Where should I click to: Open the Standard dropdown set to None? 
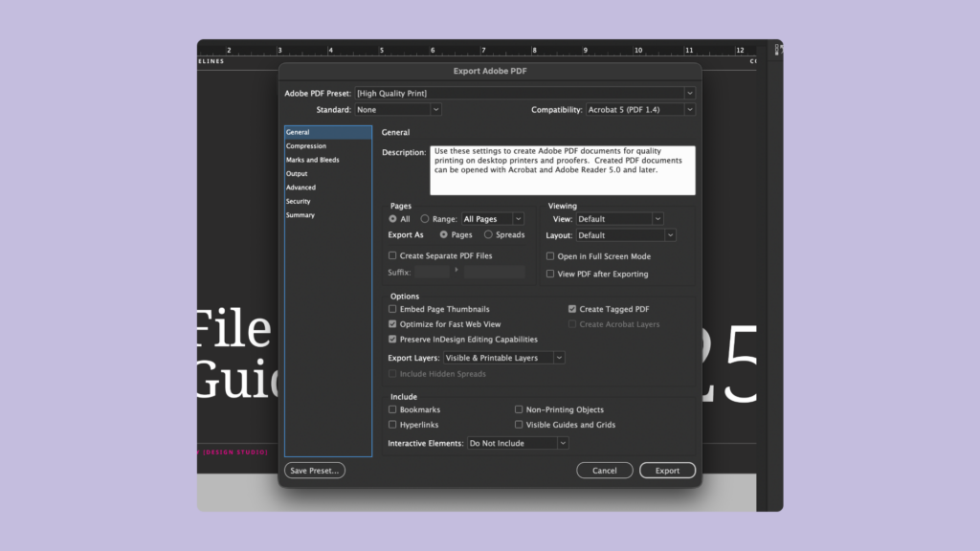(x=398, y=109)
